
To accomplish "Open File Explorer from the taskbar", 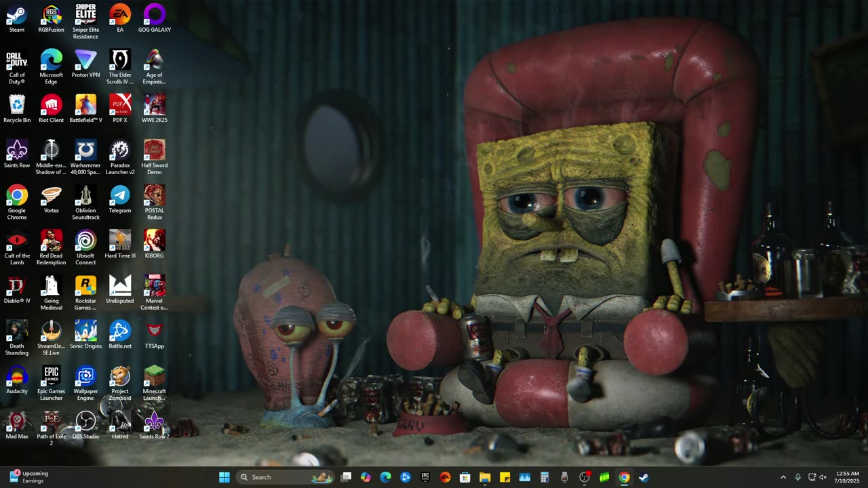I will pos(485,477).
